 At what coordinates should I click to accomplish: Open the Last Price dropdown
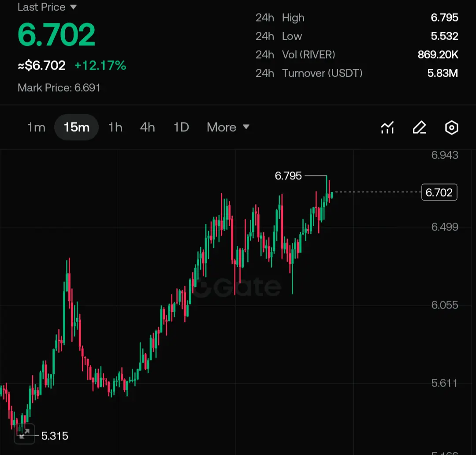pyautogui.click(x=47, y=7)
